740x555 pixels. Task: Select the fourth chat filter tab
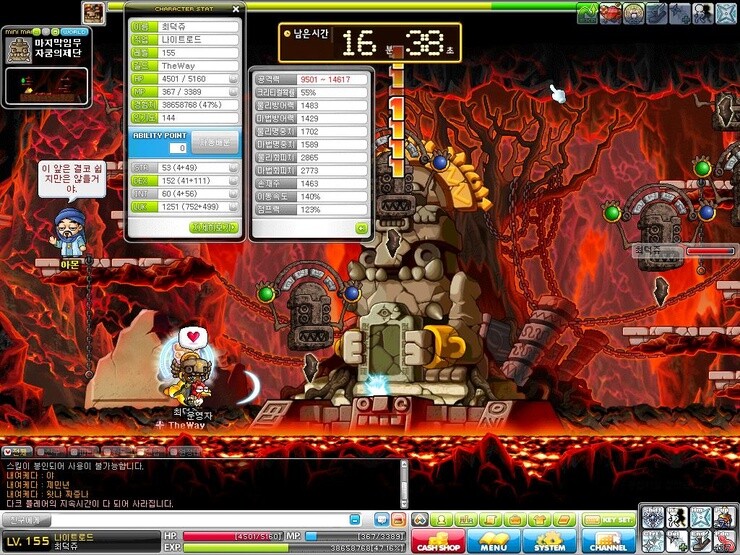[117, 452]
